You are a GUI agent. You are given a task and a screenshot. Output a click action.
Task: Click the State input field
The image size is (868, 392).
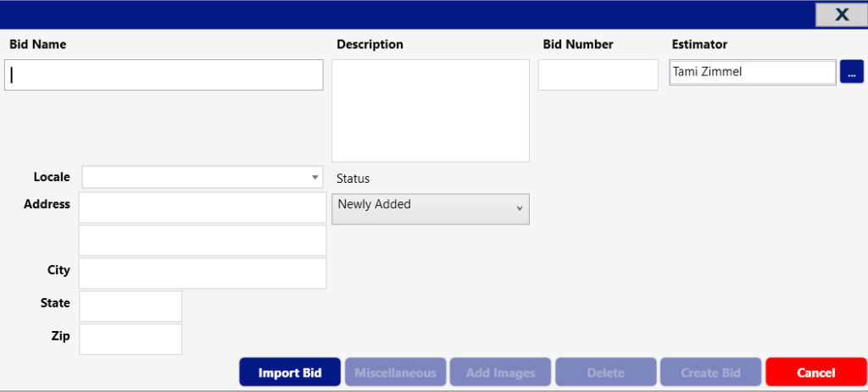click(x=131, y=306)
